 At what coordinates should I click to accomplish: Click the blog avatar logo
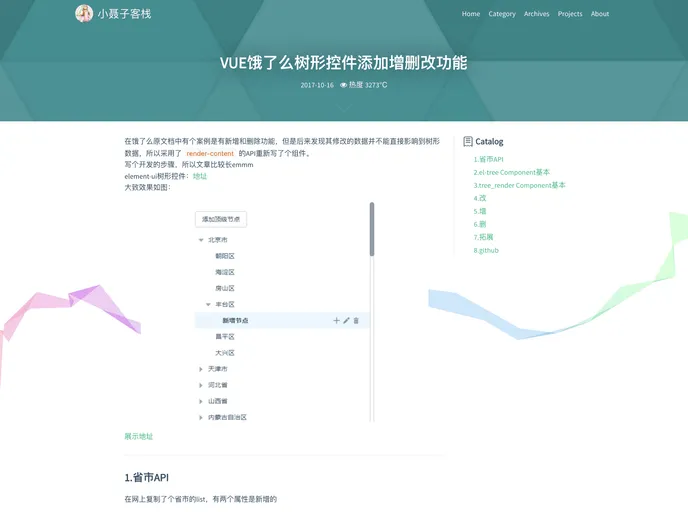(x=84, y=14)
